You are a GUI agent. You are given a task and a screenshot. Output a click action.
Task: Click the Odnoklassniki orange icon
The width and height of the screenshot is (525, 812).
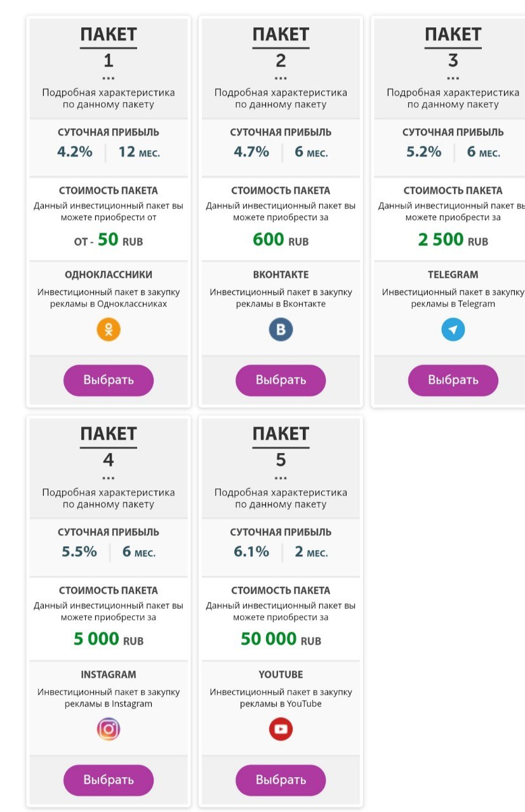pos(109,330)
